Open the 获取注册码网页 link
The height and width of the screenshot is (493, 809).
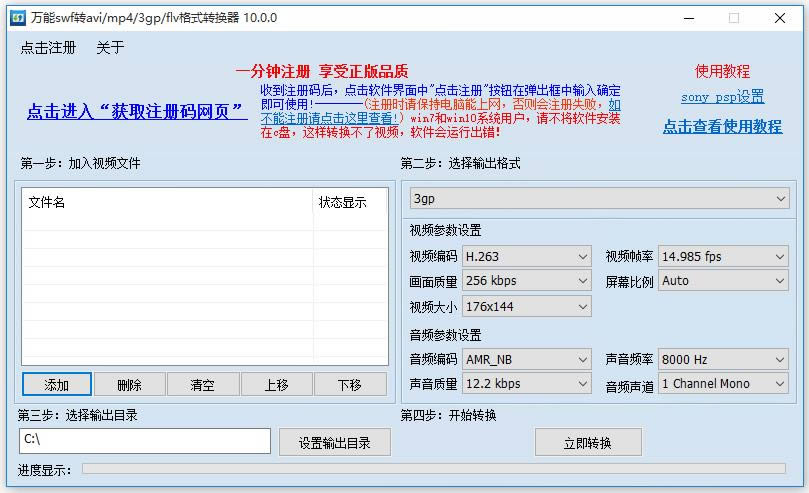pyautogui.click(x=137, y=112)
